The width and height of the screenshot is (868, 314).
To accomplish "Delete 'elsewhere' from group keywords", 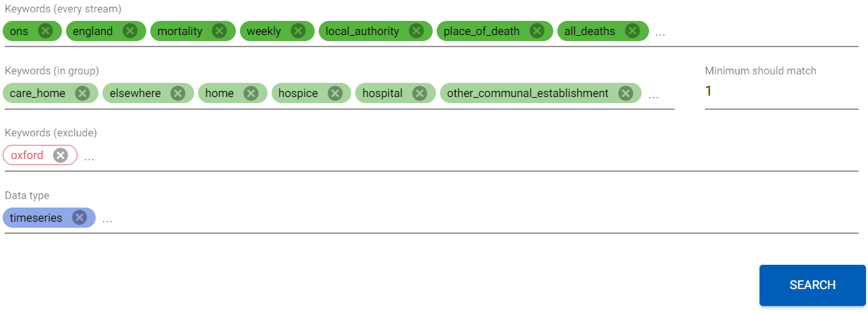I will coord(178,93).
